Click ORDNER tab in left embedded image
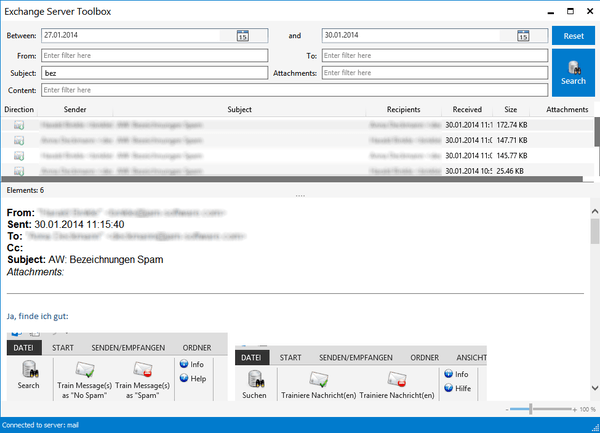 click(197, 348)
